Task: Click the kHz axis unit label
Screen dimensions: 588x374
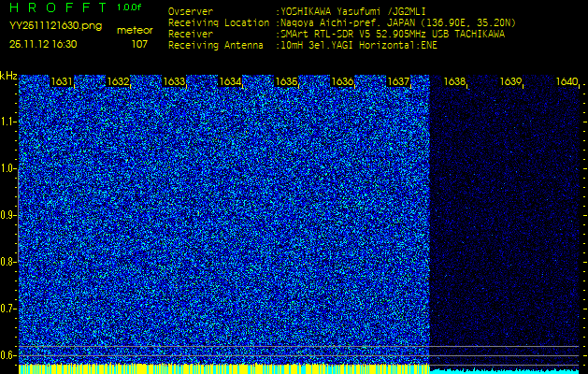Action: [x=8, y=76]
